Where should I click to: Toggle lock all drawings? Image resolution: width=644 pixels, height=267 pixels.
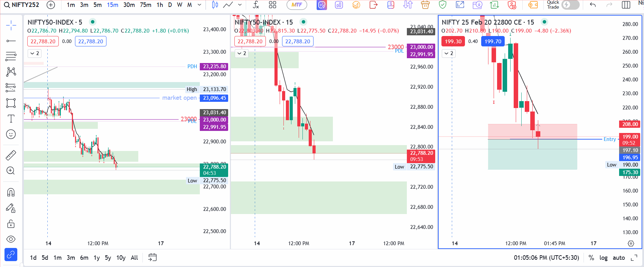(11, 224)
